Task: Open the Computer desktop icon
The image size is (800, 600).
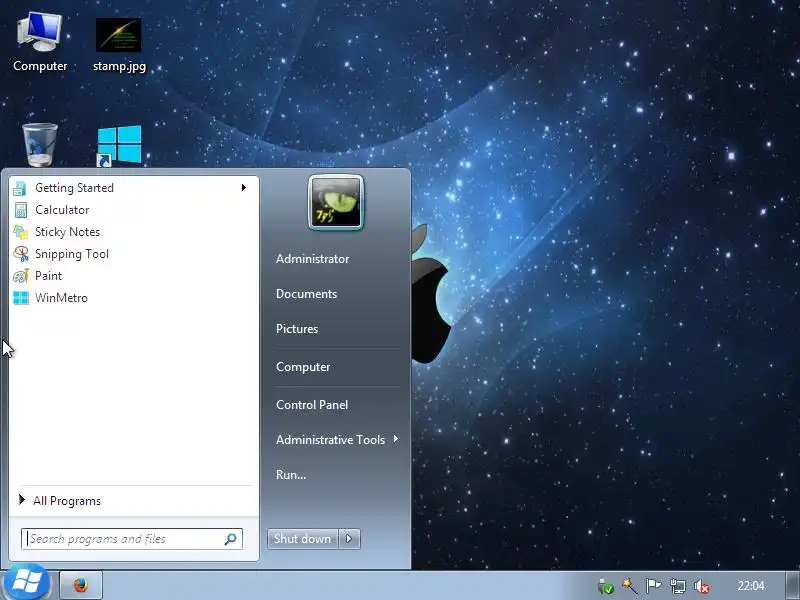Action: 40,42
